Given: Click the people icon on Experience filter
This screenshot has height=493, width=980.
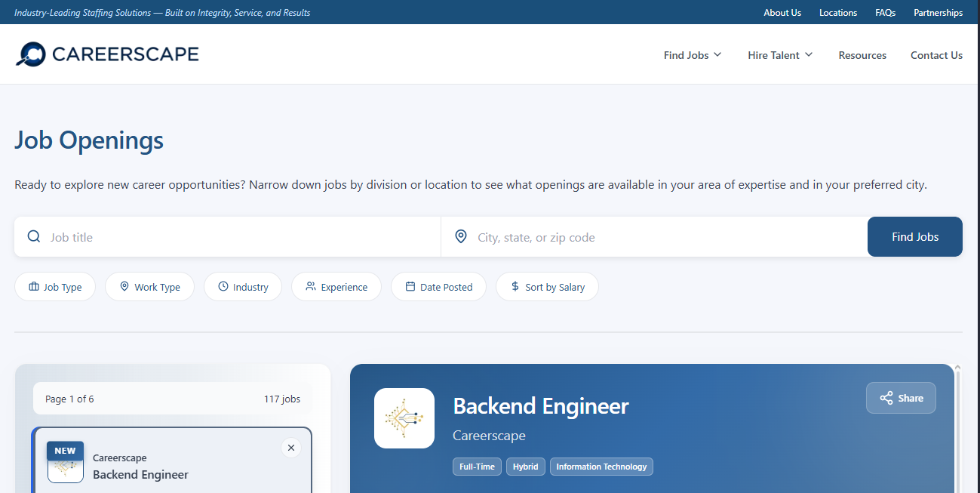Looking at the screenshot, I should 311,286.
